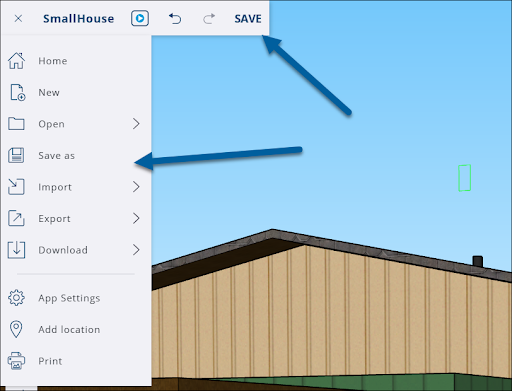Expand the Download submenu chevron
512x391 pixels.
point(136,250)
